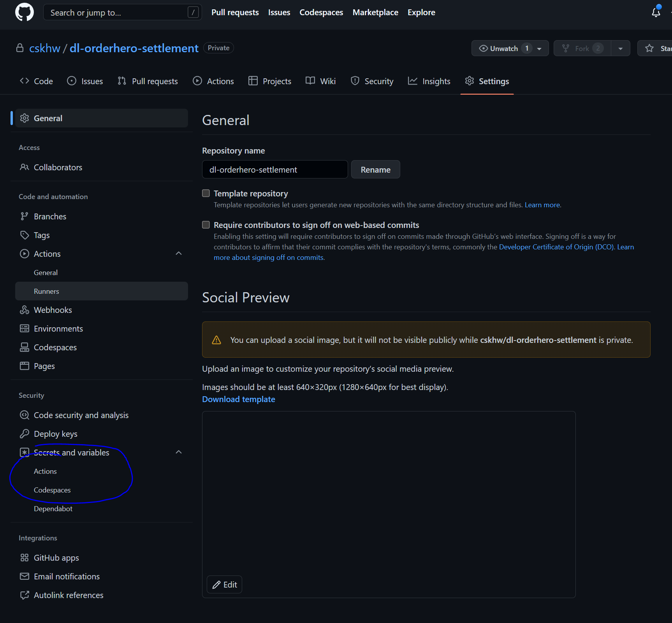Click the Codespaces sidebar icon
This screenshot has height=623, width=672.
pos(25,347)
